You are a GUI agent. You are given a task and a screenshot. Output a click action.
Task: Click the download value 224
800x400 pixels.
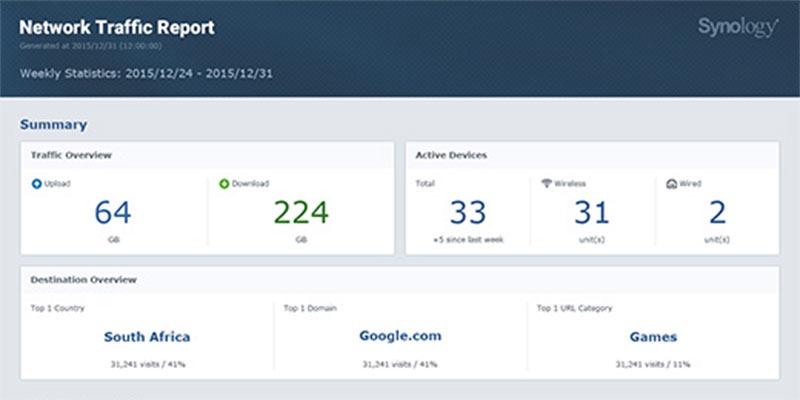(301, 212)
